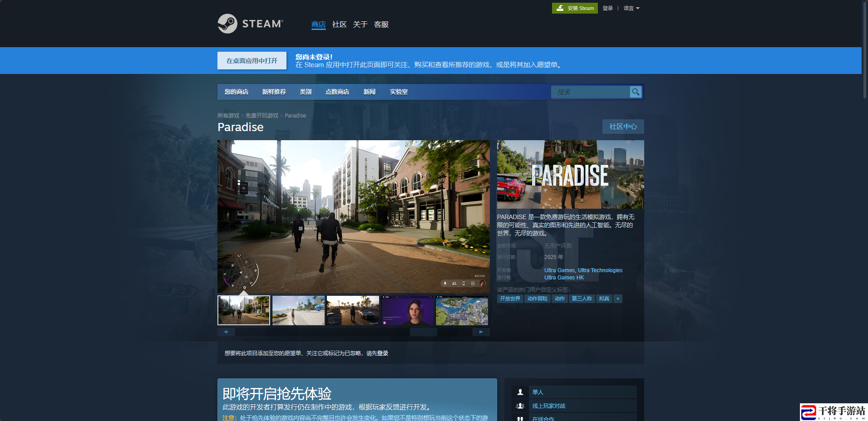The height and width of the screenshot is (421, 868).
Task: Open the 类别 categories menu
Action: [x=306, y=92]
